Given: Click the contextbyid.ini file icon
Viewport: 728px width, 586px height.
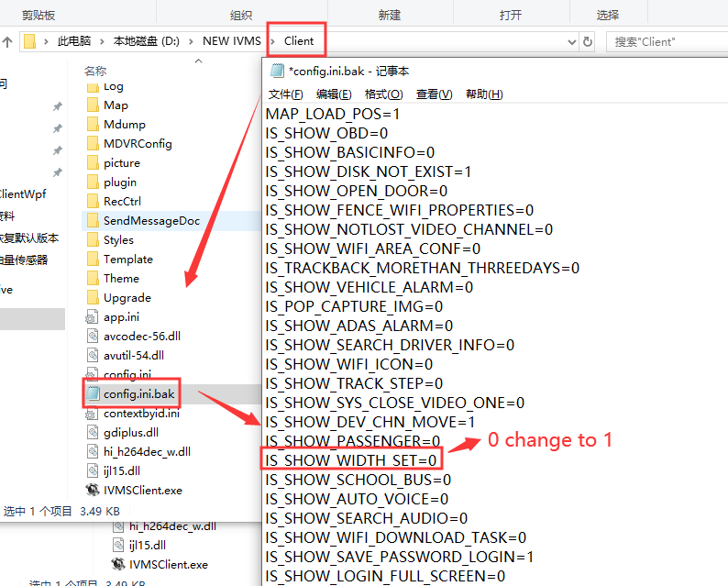Looking at the screenshot, I should click(92, 414).
